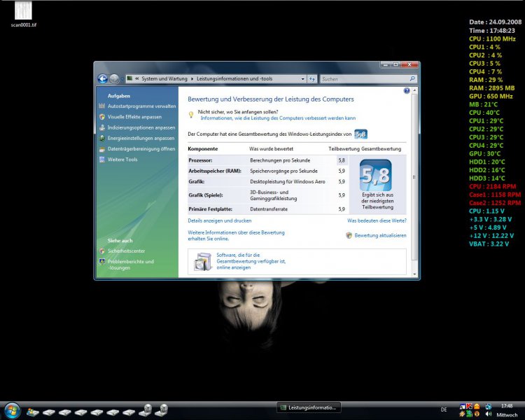Click the shield icon next to Bewertung aktualisieren
The width and height of the screenshot is (525, 420).
pos(349,235)
